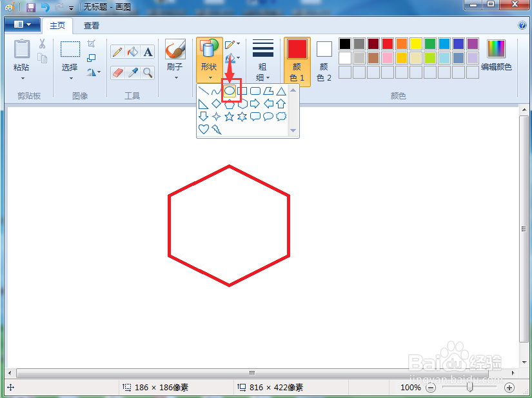
Task: Toggle Color 1 (颜色 1) selection
Action: click(297, 61)
